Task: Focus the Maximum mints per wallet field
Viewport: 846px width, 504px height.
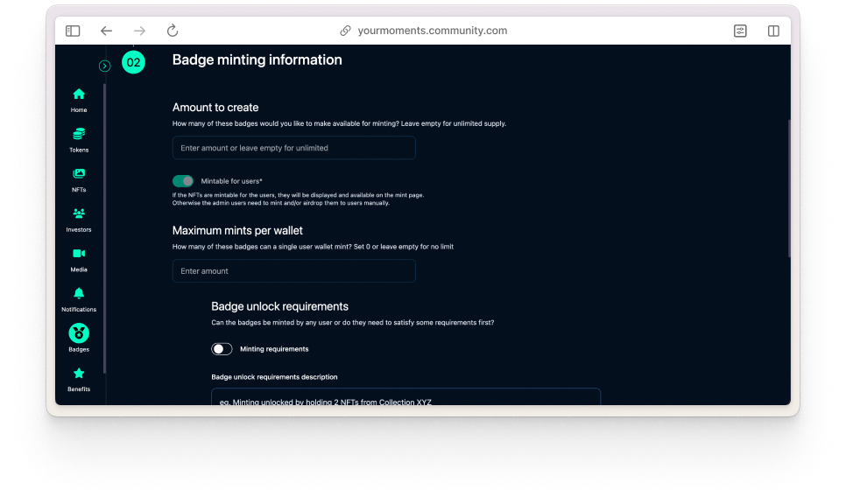Action: click(x=293, y=271)
